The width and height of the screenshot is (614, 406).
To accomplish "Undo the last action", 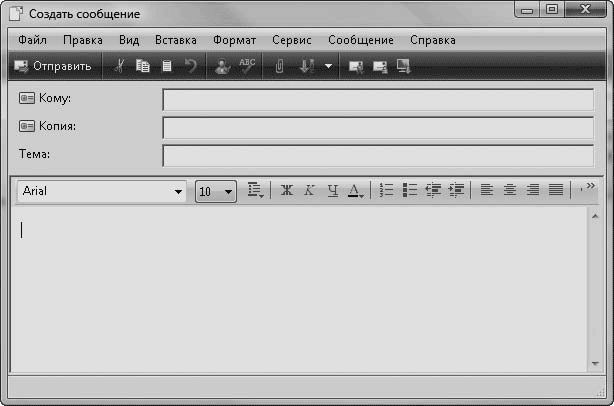I will (x=191, y=67).
